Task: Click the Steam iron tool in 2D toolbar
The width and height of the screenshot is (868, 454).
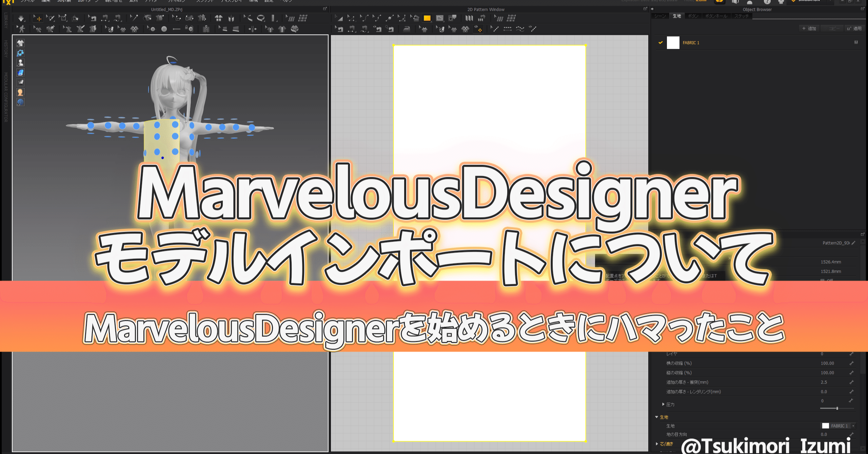Action: pos(407,29)
